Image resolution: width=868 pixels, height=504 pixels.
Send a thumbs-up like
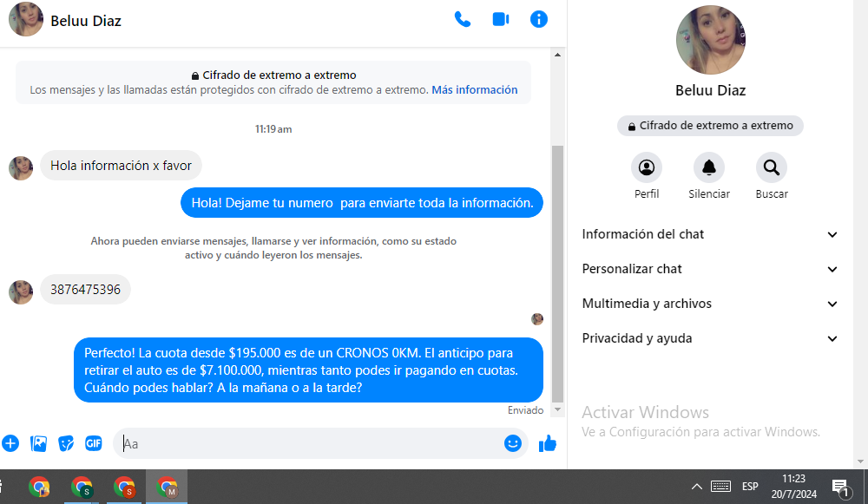tap(547, 443)
